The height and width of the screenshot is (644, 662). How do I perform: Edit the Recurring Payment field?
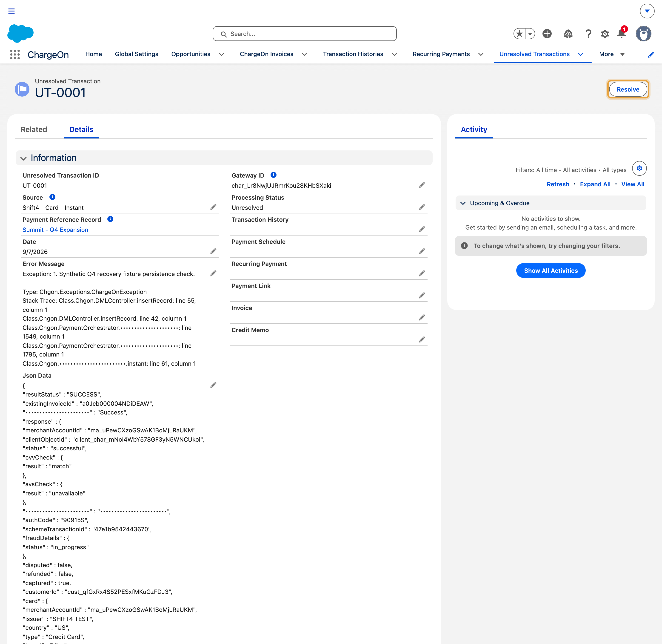pos(422,273)
